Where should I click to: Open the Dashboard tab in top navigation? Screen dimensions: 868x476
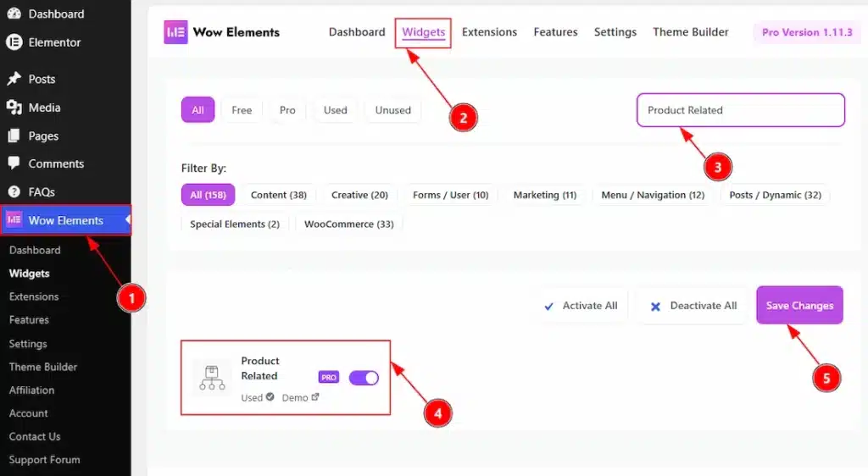coord(357,32)
